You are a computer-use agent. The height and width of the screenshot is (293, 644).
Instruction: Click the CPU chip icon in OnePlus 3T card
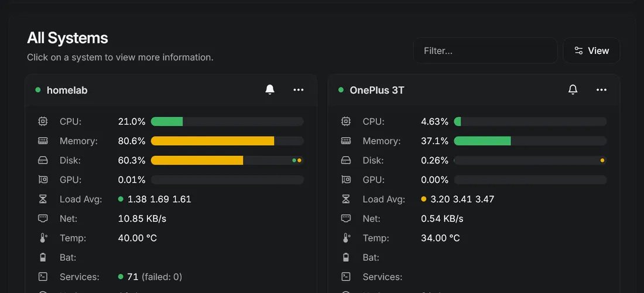pos(346,121)
